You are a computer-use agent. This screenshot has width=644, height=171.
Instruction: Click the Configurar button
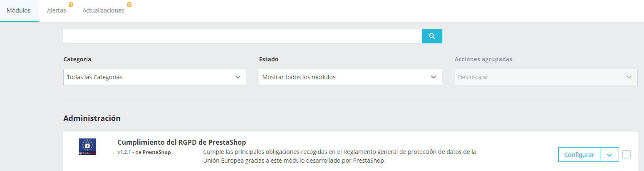pyautogui.click(x=579, y=155)
